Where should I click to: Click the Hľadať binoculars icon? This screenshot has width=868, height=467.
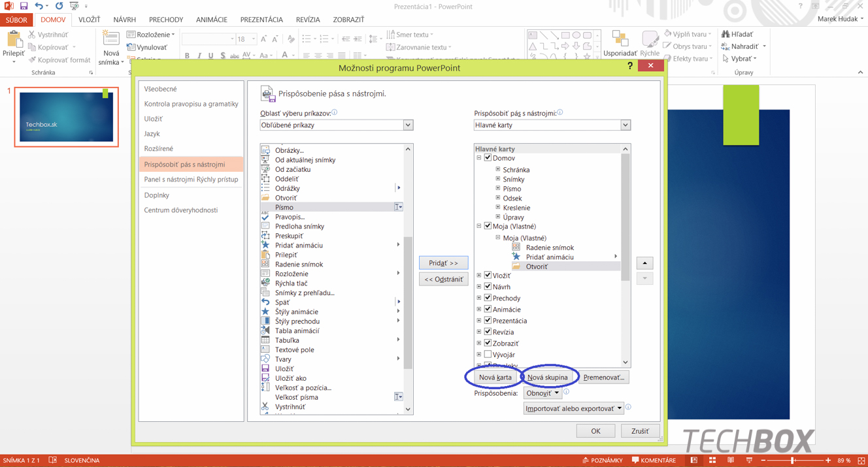[x=726, y=34]
